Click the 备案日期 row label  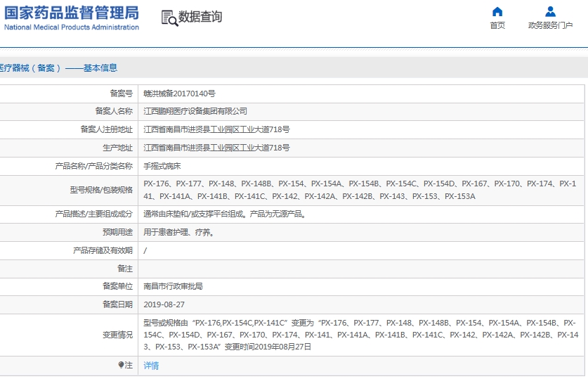coord(117,304)
